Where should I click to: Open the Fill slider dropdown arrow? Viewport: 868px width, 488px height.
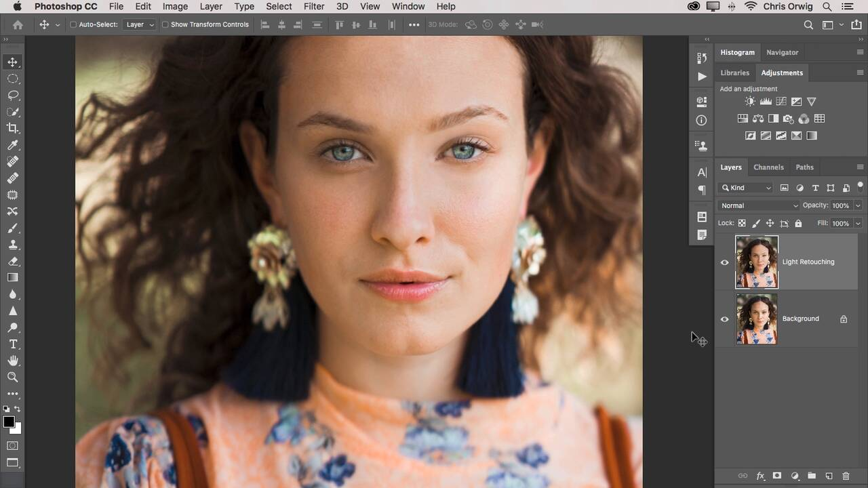point(858,223)
